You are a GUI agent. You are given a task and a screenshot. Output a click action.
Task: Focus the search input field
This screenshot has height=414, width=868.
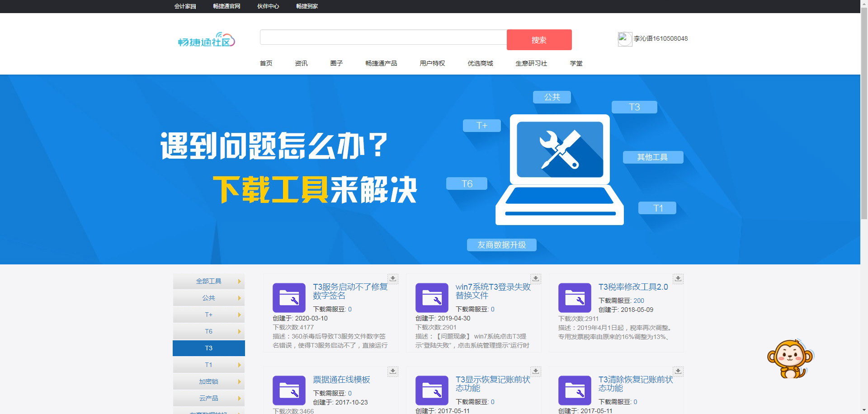tap(383, 38)
